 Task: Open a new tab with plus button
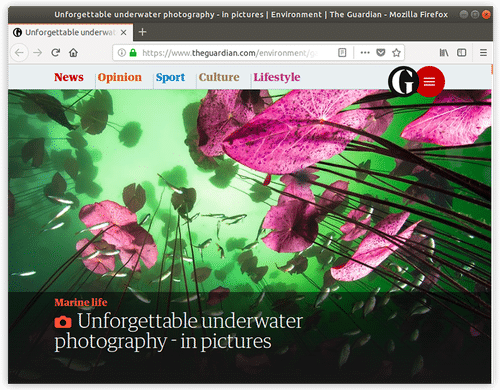pyautogui.click(x=142, y=32)
